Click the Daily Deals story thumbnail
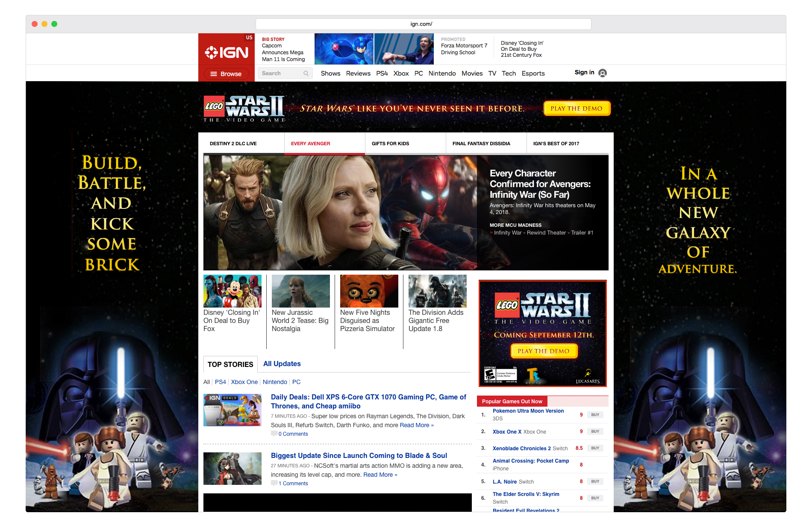 [x=232, y=410]
